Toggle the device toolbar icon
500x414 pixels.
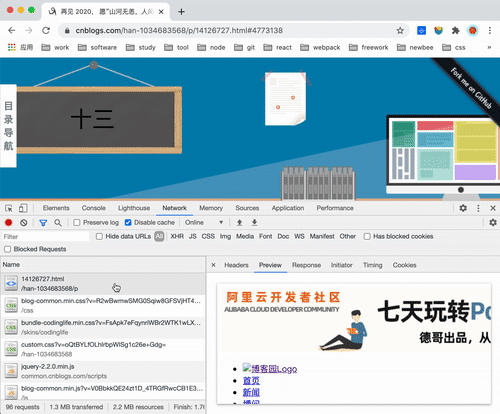(x=23, y=208)
